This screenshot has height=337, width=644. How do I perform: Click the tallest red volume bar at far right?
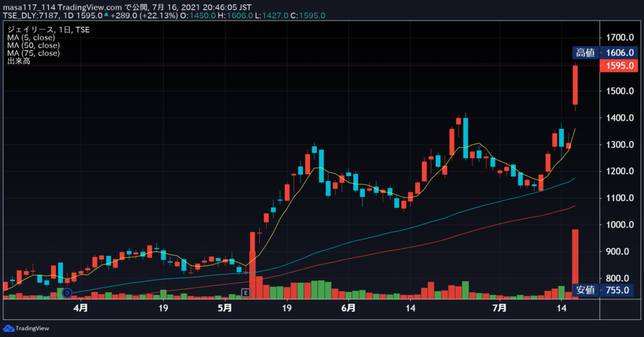click(x=575, y=264)
